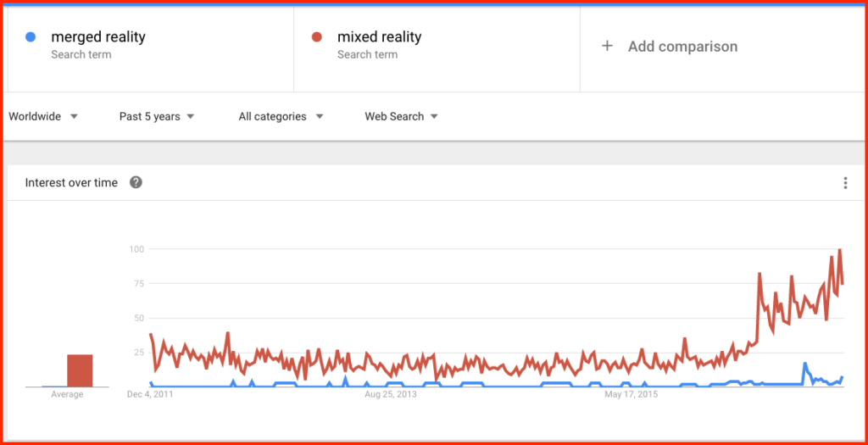The width and height of the screenshot is (868, 445).
Task: Open the Web Search type dropdown
Action: click(401, 116)
